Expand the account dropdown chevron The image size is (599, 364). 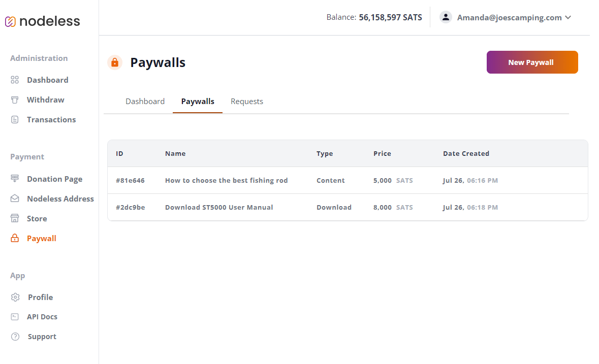tap(568, 18)
